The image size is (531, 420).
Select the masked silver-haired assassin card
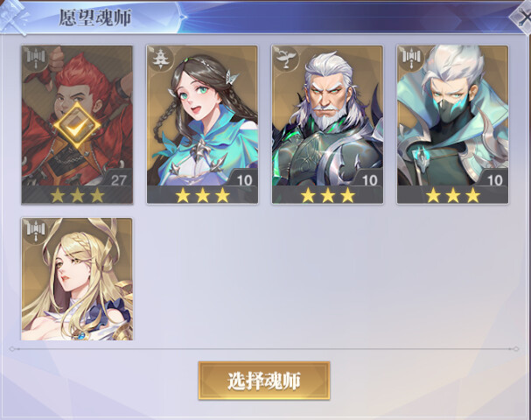[453, 124]
